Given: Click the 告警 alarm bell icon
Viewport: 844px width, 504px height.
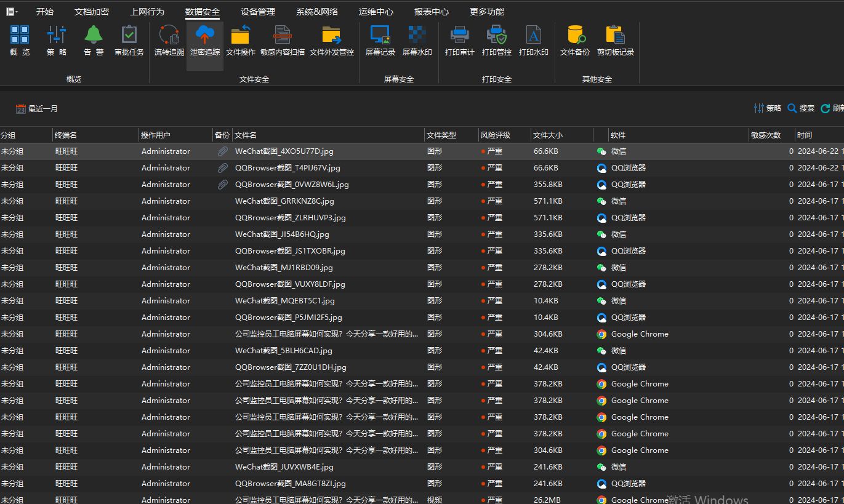Looking at the screenshot, I should [x=94, y=34].
